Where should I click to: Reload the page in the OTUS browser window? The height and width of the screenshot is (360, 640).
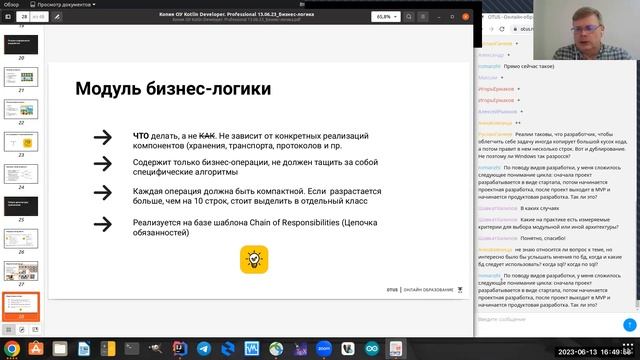click(x=502, y=29)
